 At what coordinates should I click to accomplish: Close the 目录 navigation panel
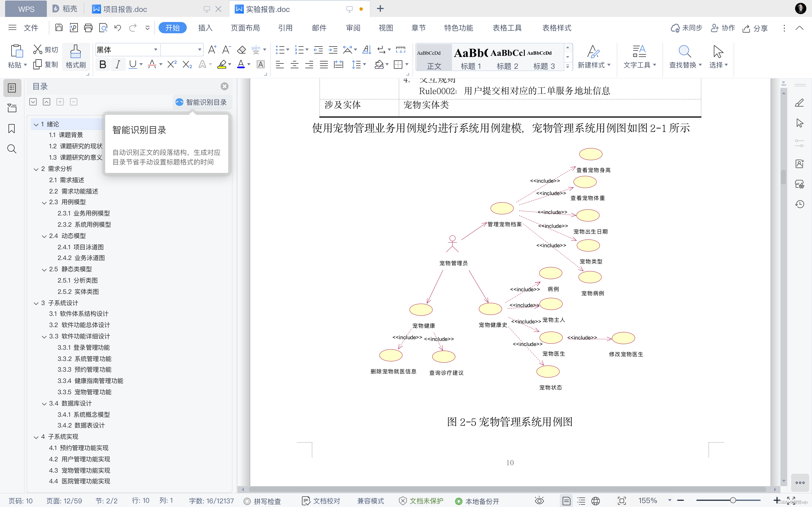pos(224,86)
